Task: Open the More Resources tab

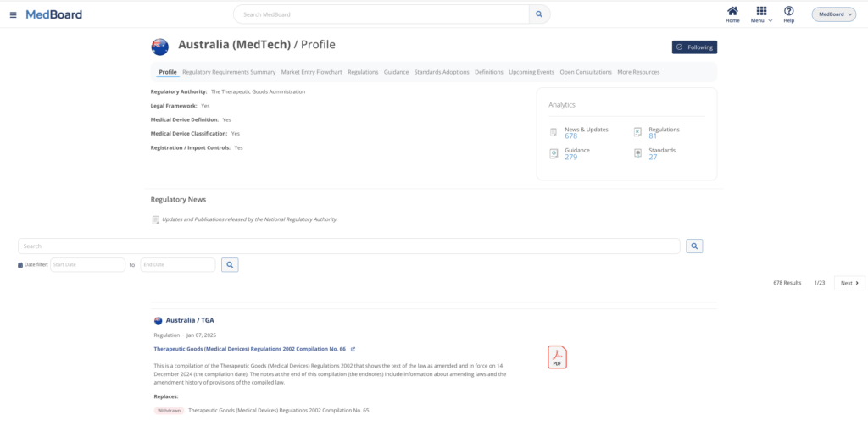Action: click(638, 72)
